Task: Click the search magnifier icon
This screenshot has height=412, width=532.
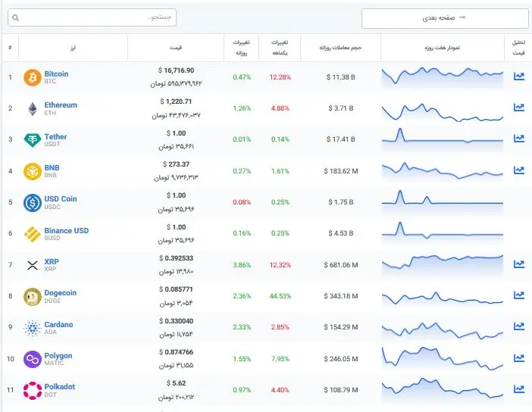Action: coord(16,17)
